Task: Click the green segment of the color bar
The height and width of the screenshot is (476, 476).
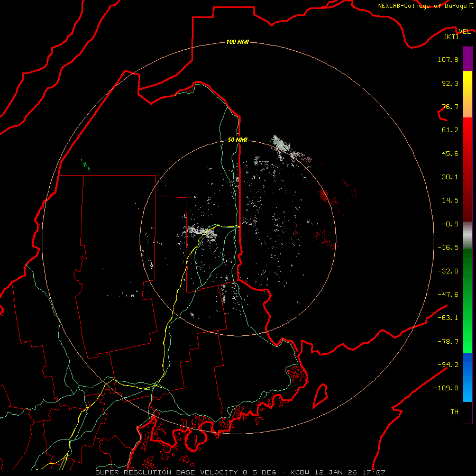Action: (467, 300)
